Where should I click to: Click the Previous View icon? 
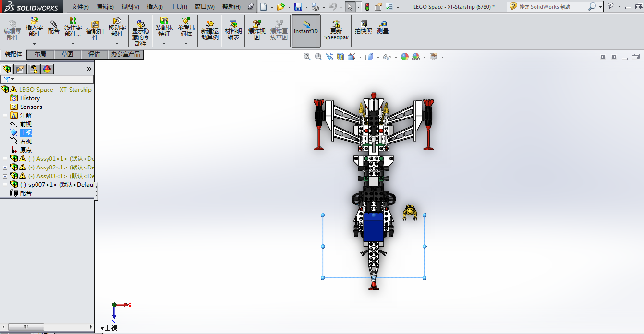329,57
